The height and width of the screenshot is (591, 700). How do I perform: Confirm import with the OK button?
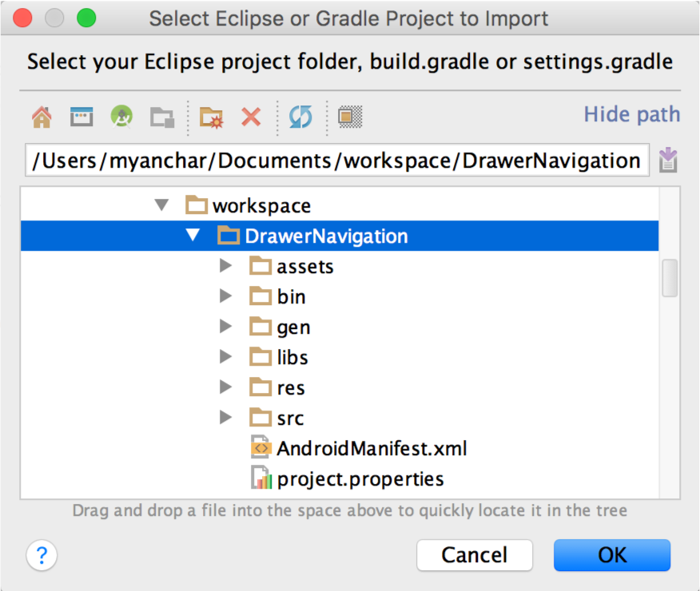click(612, 555)
